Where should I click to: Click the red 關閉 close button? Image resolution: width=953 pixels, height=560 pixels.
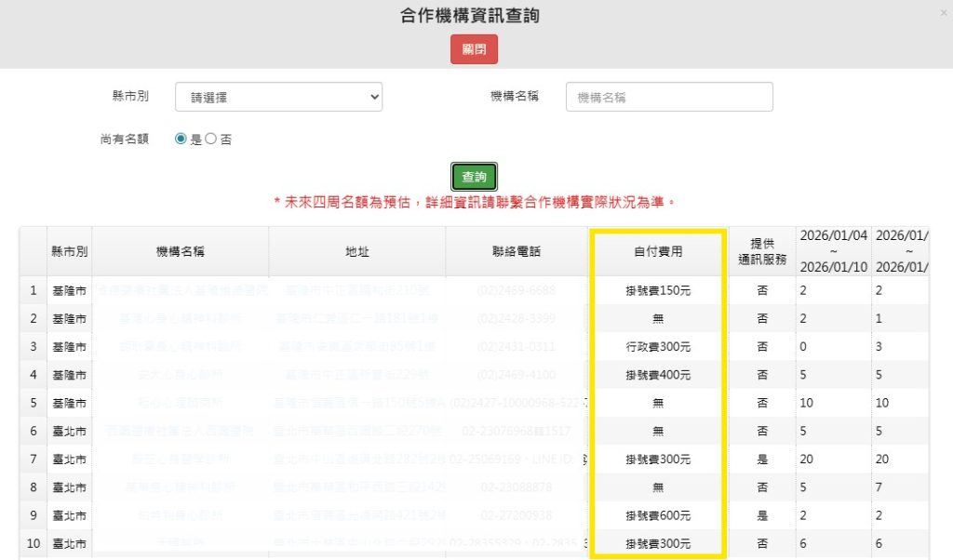[475, 48]
